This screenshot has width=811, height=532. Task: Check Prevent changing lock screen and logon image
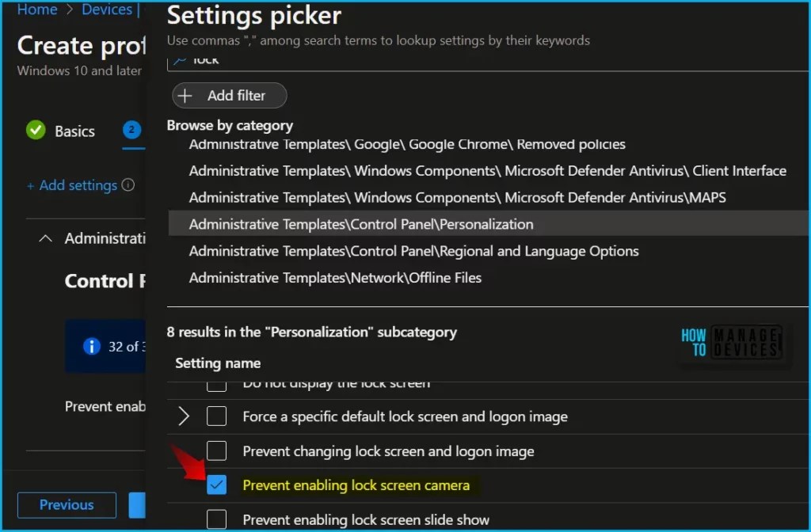pyautogui.click(x=216, y=451)
